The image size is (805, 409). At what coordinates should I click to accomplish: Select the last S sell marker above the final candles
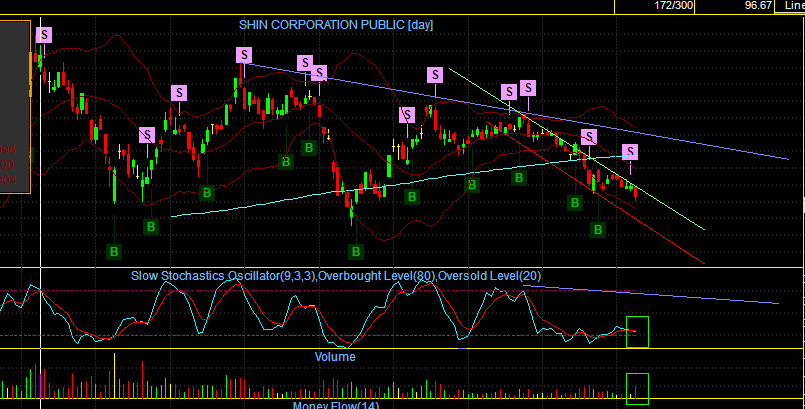click(630, 152)
